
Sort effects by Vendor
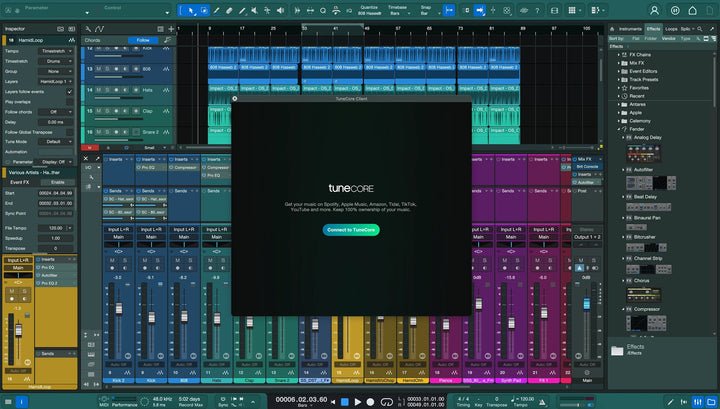(x=668, y=39)
